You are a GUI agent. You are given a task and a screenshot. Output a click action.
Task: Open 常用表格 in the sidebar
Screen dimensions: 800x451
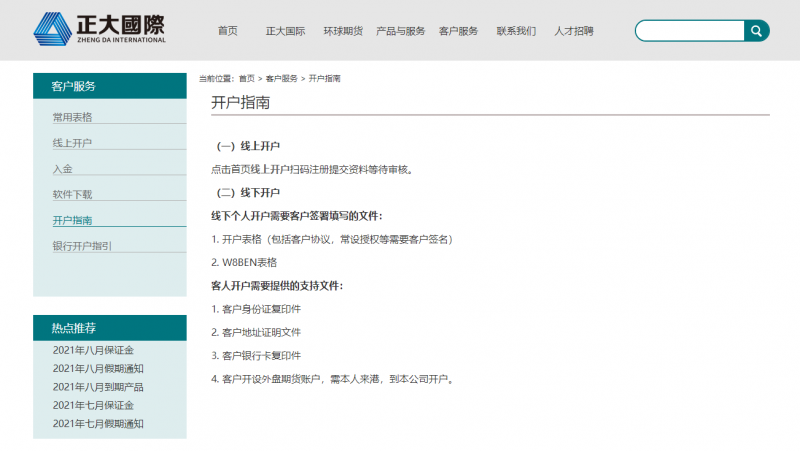click(x=72, y=117)
